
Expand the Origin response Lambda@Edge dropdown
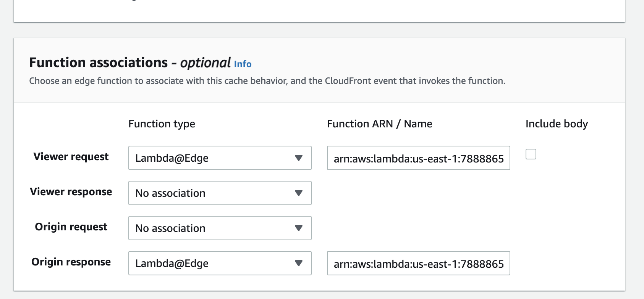(x=220, y=263)
